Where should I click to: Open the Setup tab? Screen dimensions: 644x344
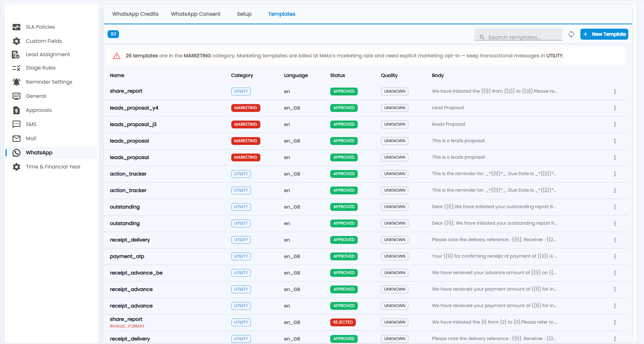pos(244,14)
